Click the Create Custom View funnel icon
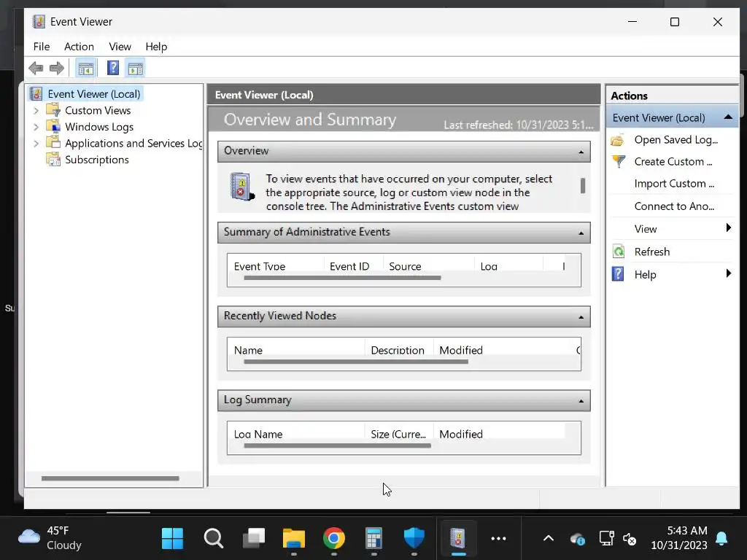Image resolution: width=747 pixels, height=560 pixels. 619,161
